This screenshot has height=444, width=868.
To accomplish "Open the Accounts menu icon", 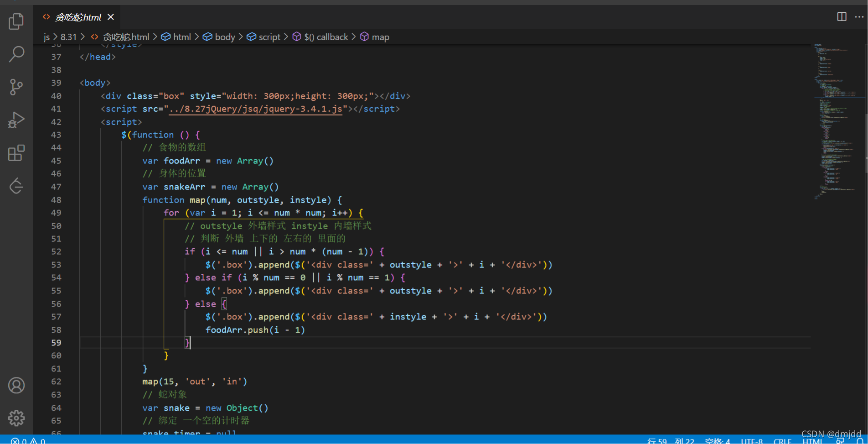I will click(x=16, y=386).
